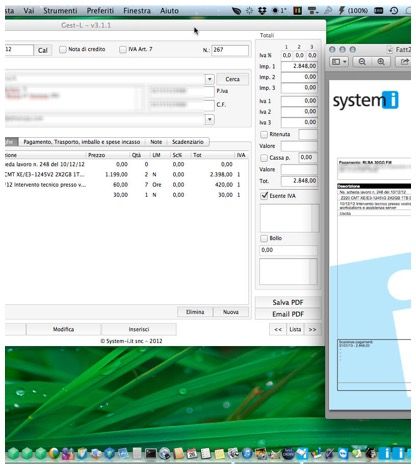Switch to the Note tab
The image size is (416, 469).
[x=156, y=142]
